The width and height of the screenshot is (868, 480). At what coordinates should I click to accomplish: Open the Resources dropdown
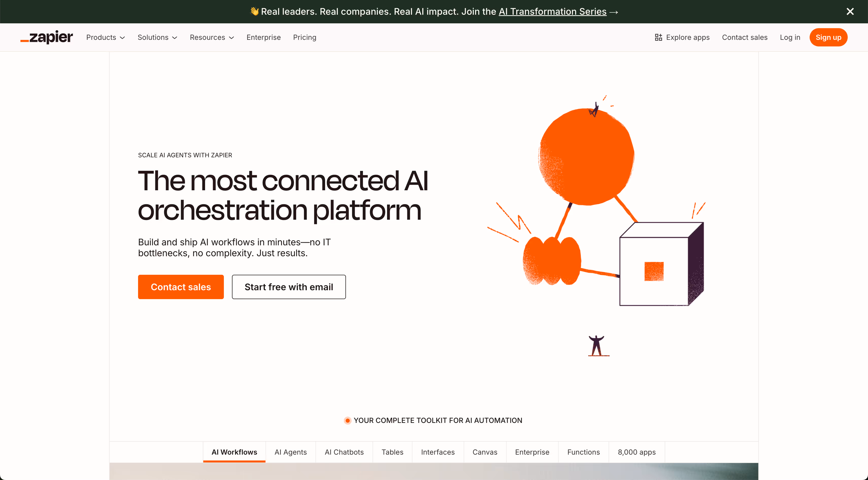click(x=212, y=37)
